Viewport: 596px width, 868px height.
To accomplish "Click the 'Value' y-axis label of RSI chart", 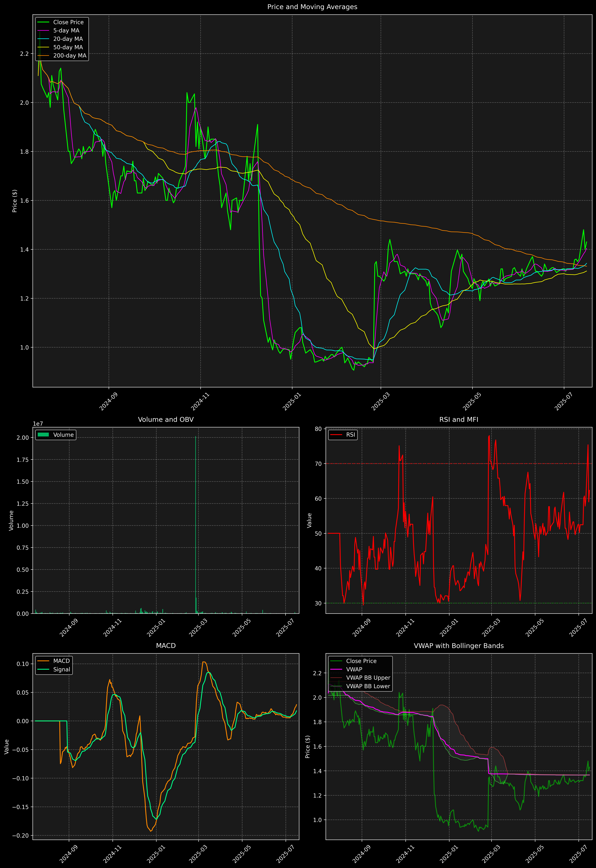I will pyautogui.click(x=309, y=520).
